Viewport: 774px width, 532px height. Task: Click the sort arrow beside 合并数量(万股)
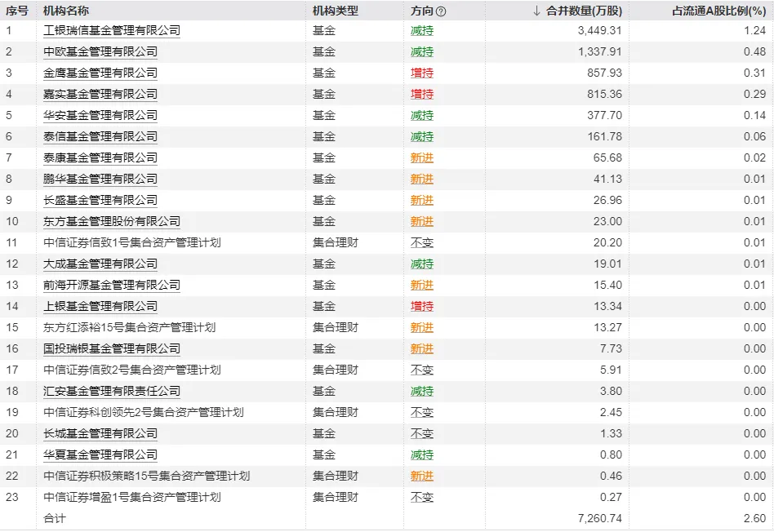[537, 11]
